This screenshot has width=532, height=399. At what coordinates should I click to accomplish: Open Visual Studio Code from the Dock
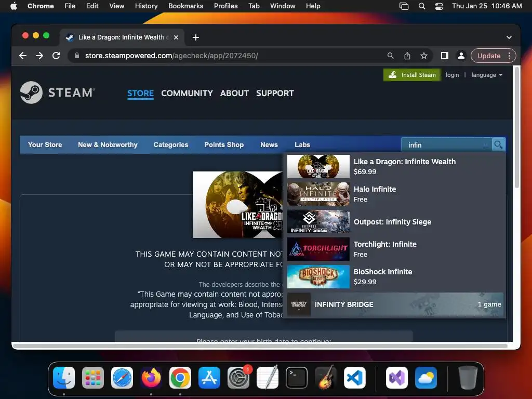coord(354,377)
